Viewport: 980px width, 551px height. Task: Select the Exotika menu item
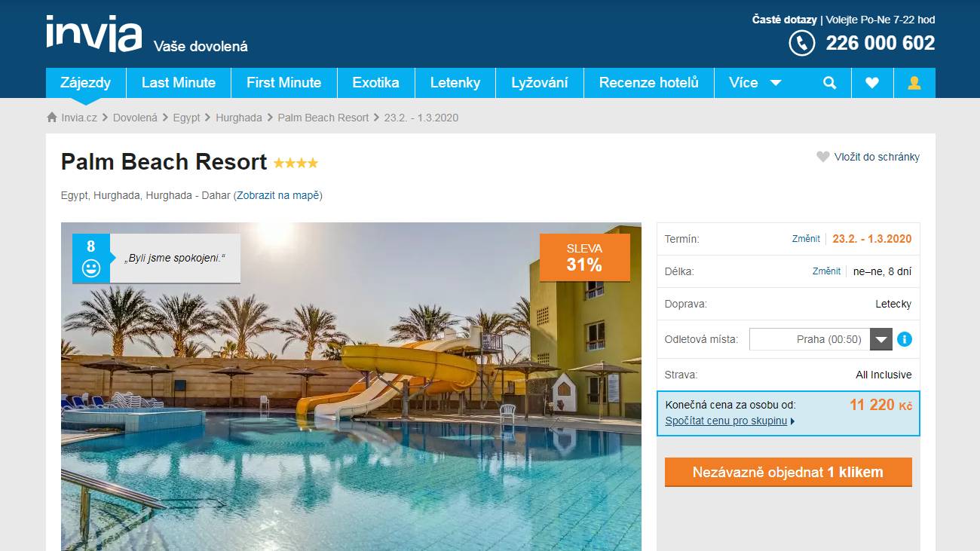coord(375,83)
